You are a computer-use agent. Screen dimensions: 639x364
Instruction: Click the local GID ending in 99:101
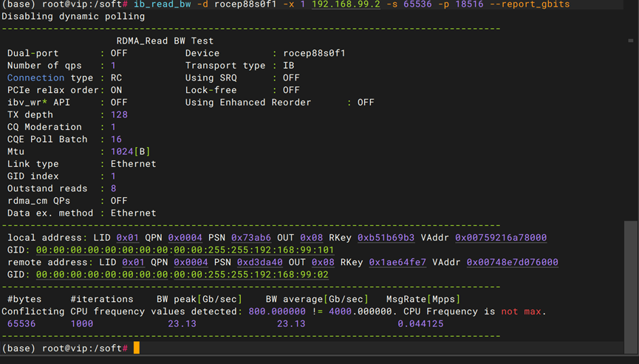pos(185,250)
